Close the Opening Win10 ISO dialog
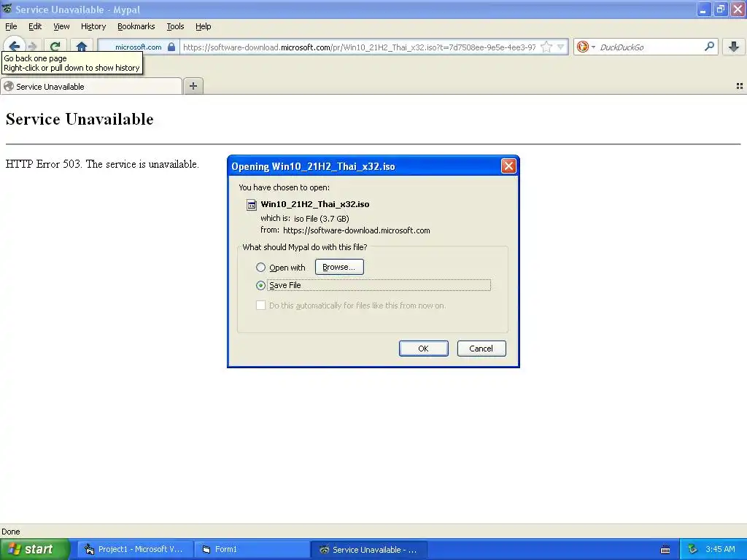Viewport: 747px width, 560px height. [x=508, y=166]
